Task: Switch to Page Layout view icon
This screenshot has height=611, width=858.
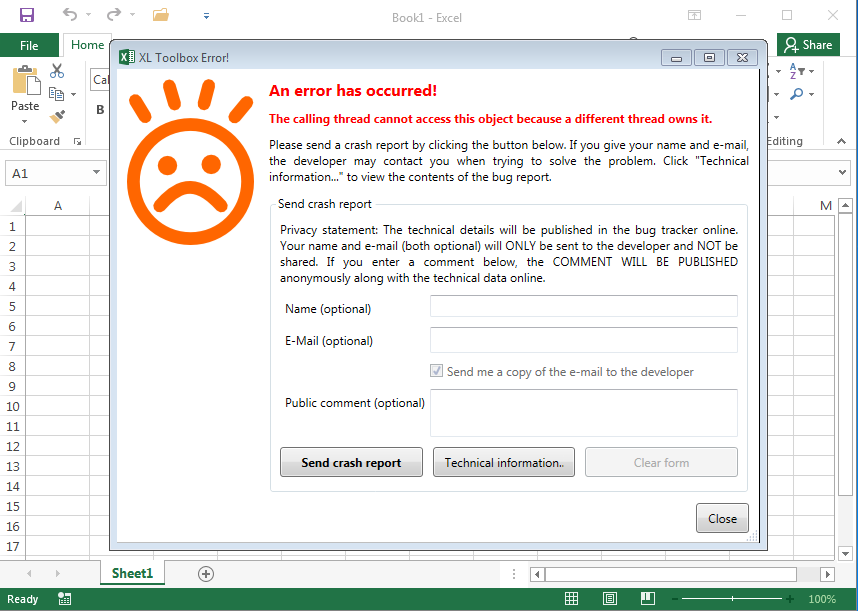Action: point(610,599)
